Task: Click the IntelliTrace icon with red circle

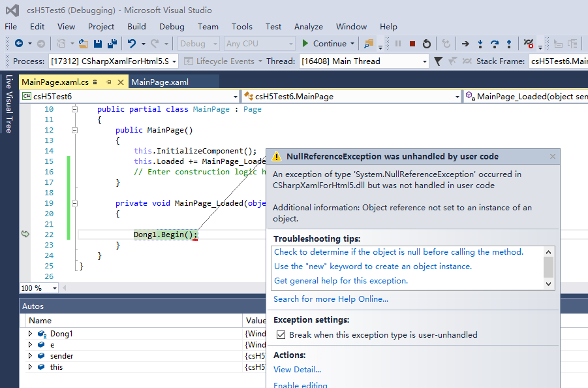Action: (x=529, y=44)
